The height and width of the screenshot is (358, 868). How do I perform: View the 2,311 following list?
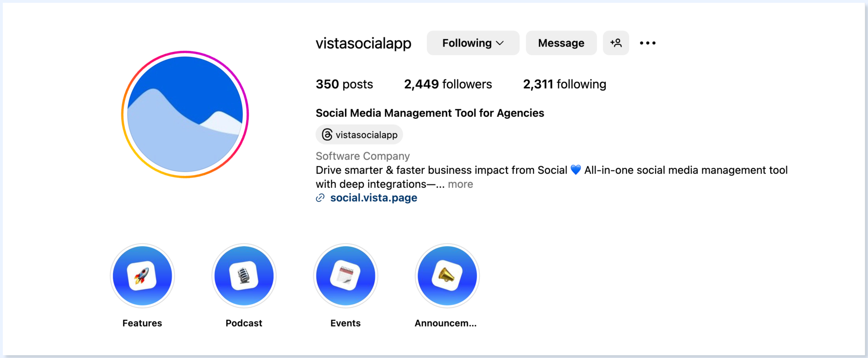565,84
